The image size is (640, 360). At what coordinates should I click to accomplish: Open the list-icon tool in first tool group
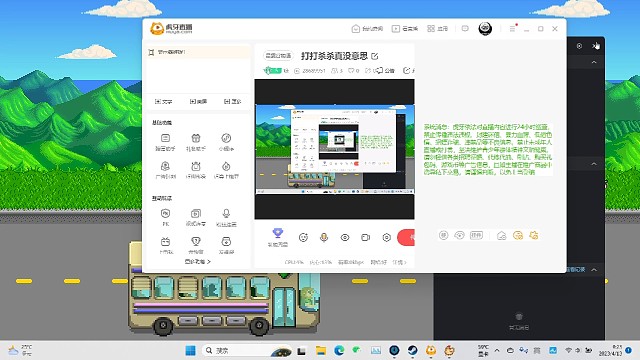point(165,142)
